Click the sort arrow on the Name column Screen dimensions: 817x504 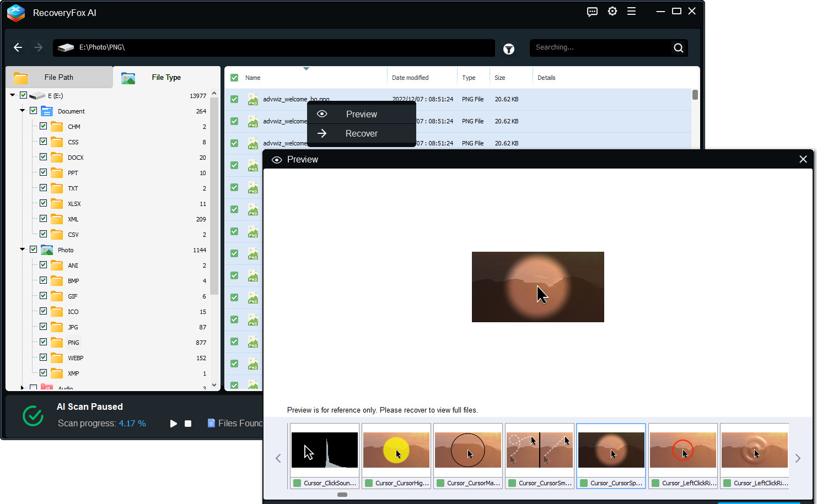point(307,69)
